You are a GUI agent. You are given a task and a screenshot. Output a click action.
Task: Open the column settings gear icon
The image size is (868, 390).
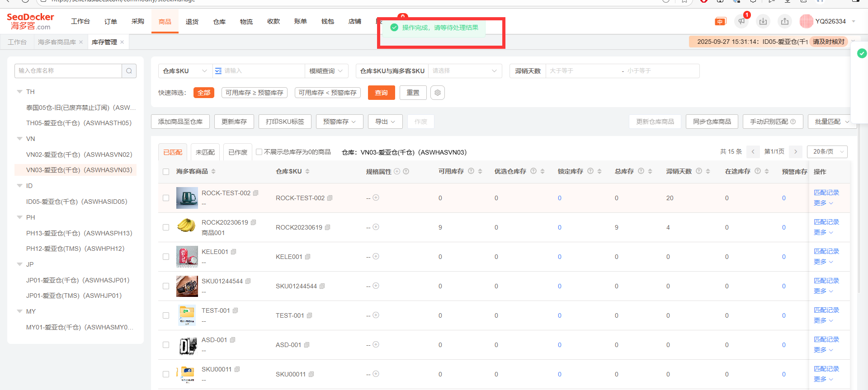click(x=437, y=93)
